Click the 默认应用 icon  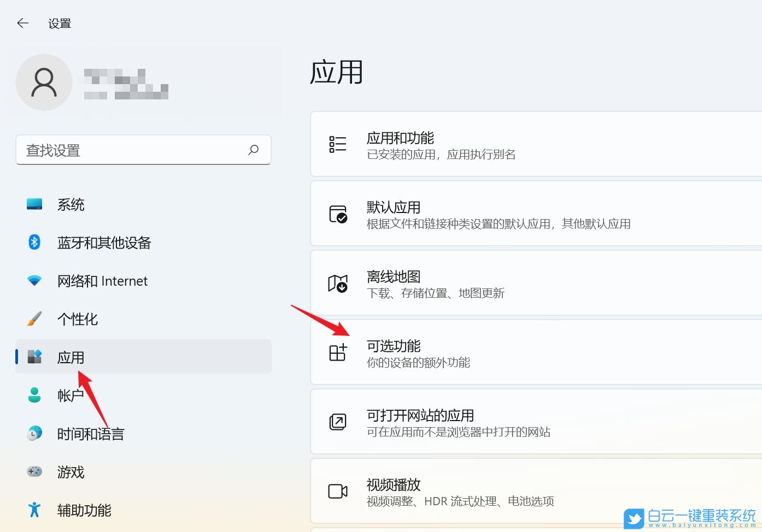click(x=338, y=214)
